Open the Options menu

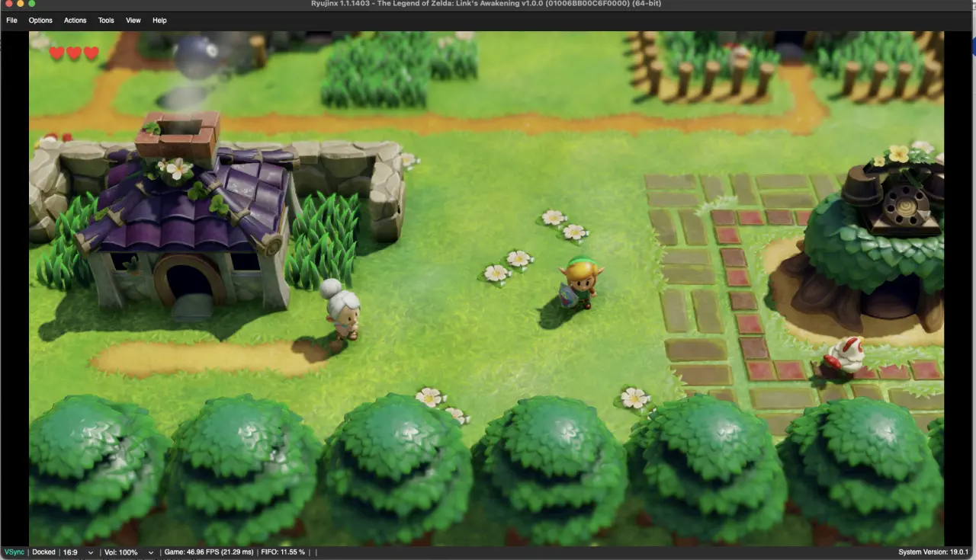pos(40,21)
